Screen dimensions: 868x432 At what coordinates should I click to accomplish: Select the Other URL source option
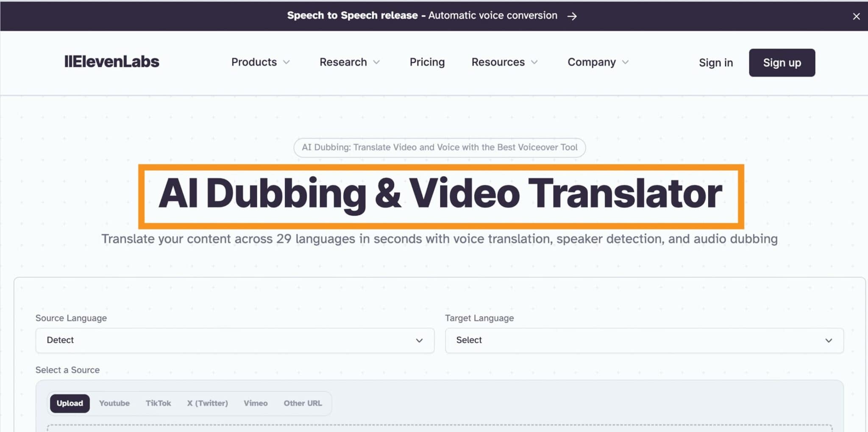pos(303,403)
